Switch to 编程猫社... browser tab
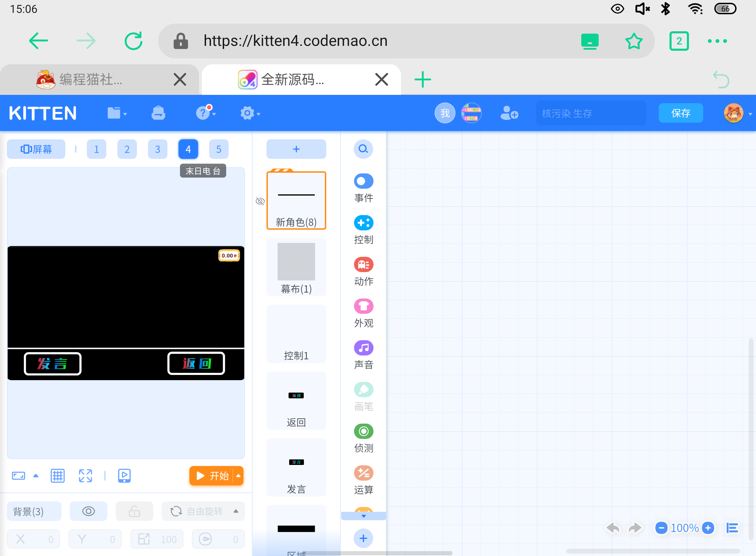The image size is (756, 556). click(99, 80)
